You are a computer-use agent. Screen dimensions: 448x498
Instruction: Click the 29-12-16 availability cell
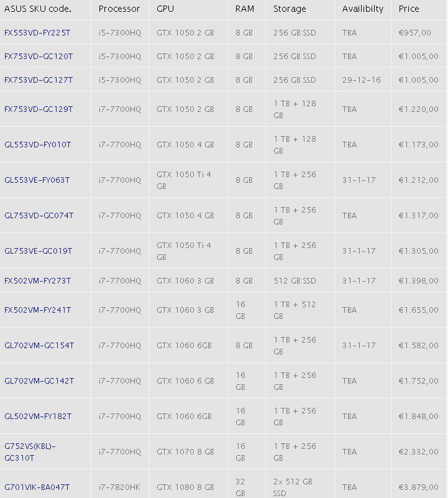(359, 80)
